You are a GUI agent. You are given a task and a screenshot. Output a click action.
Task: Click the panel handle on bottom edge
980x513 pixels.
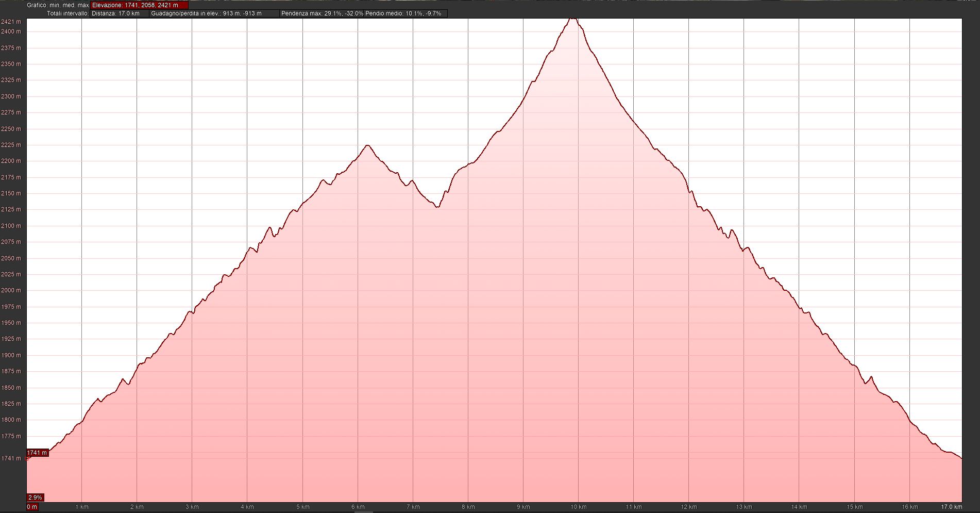364,511
